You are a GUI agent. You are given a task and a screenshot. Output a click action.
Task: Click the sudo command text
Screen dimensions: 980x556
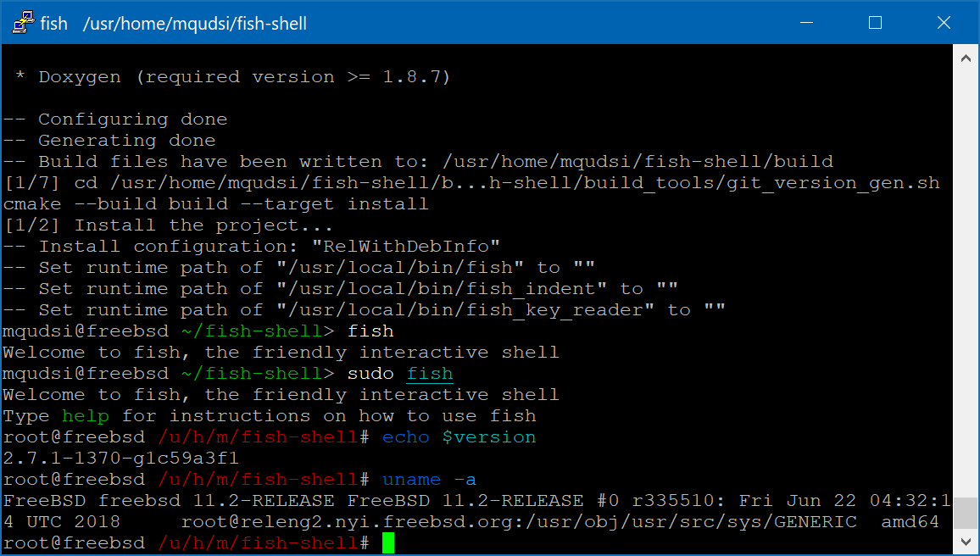coord(370,373)
